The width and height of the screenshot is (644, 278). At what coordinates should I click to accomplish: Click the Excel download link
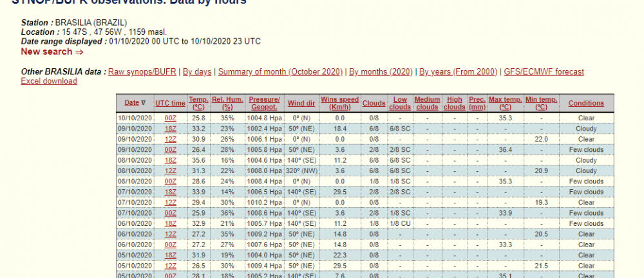coord(49,81)
